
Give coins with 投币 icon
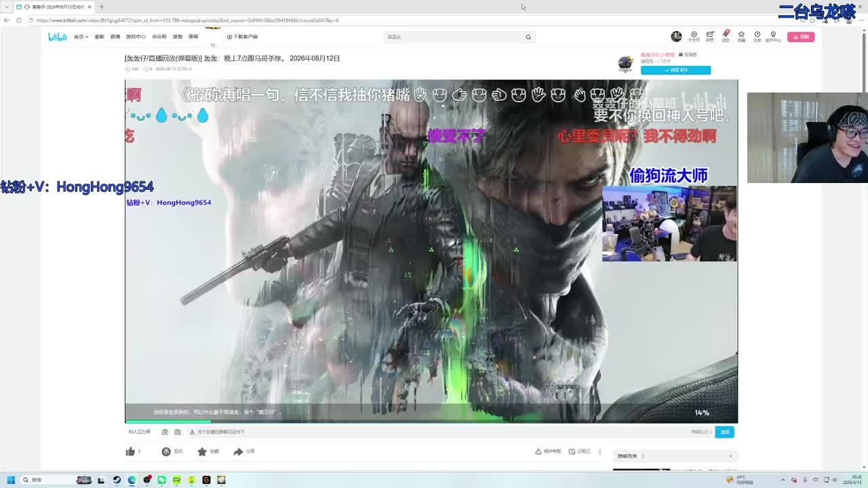coord(166,451)
